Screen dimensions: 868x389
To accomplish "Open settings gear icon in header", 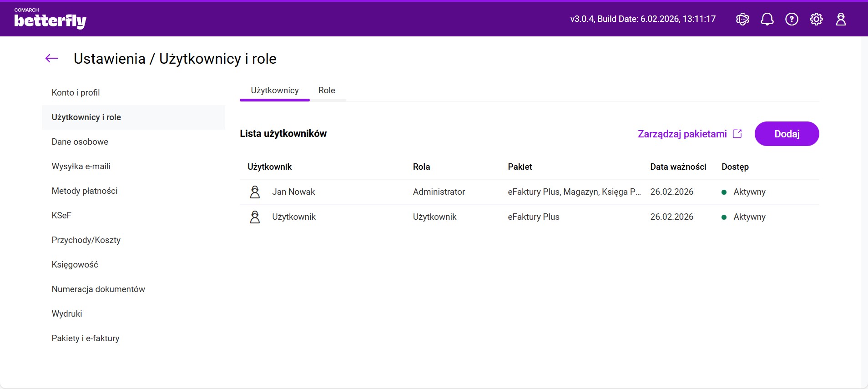I will pos(816,19).
